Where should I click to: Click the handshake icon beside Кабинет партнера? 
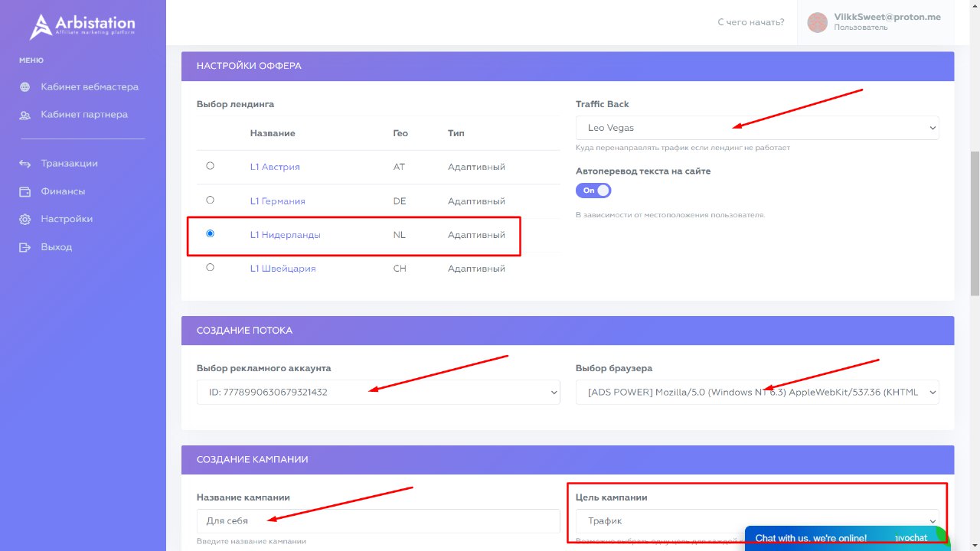click(x=25, y=115)
